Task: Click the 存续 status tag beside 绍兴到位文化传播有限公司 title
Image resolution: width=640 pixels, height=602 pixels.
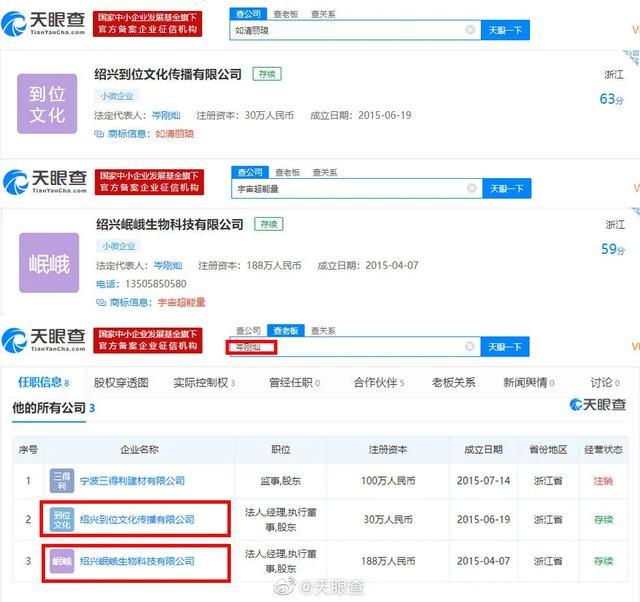Action: point(267,74)
